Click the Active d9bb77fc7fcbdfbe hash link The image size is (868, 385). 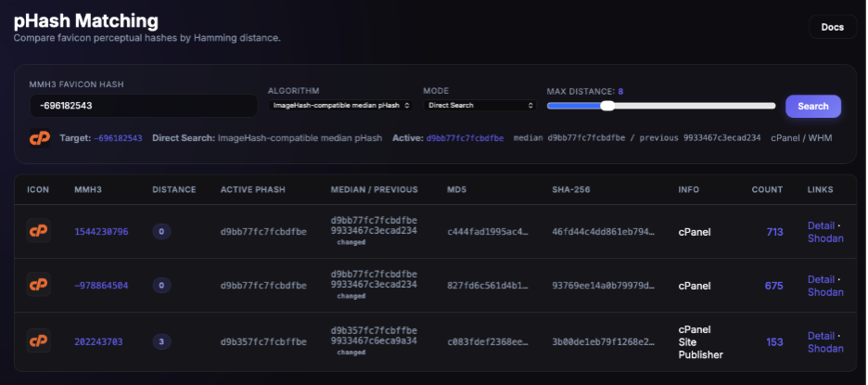click(x=465, y=138)
